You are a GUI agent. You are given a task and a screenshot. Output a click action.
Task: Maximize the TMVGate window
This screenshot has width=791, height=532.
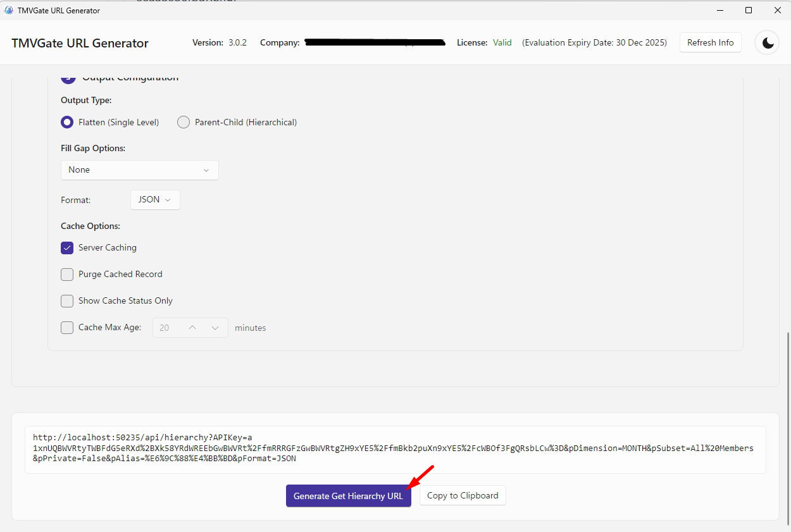[x=749, y=10]
